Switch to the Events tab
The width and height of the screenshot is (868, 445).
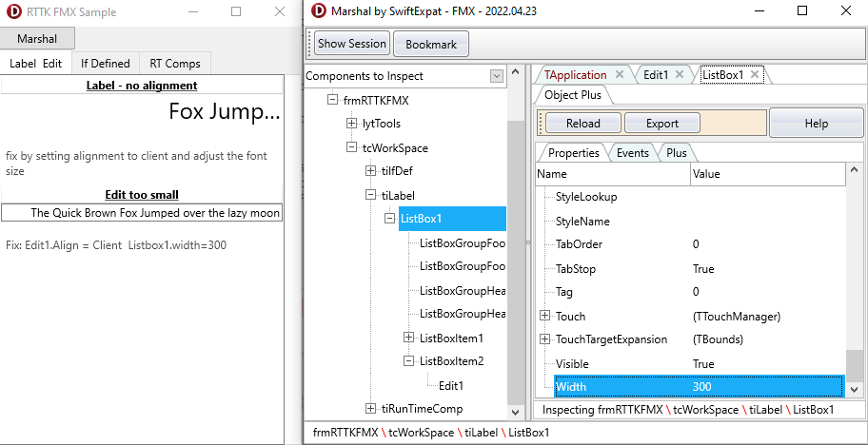click(632, 153)
